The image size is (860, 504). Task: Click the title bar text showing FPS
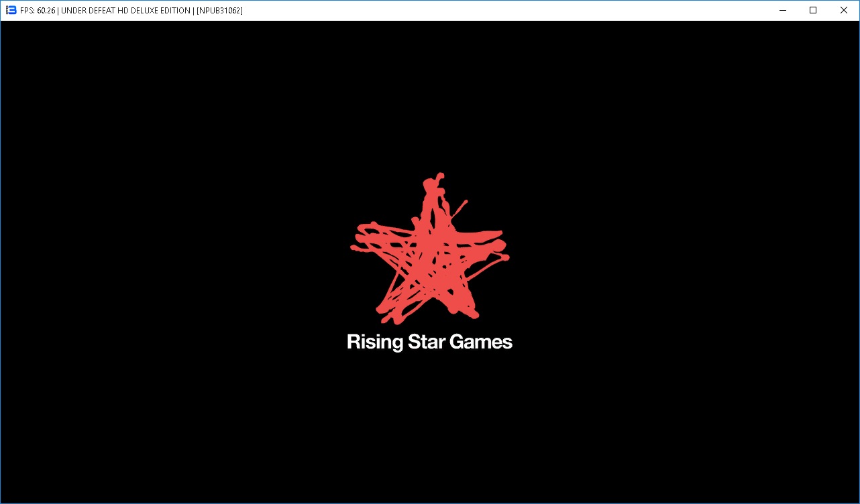coord(131,11)
